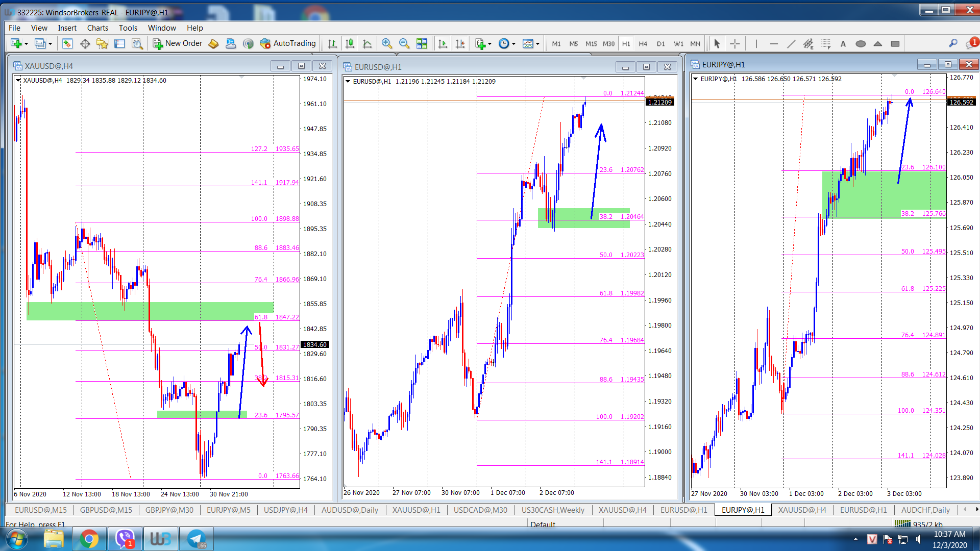Select the D1 timeframe
The width and height of the screenshot is (980, 551).
[661, 44]
